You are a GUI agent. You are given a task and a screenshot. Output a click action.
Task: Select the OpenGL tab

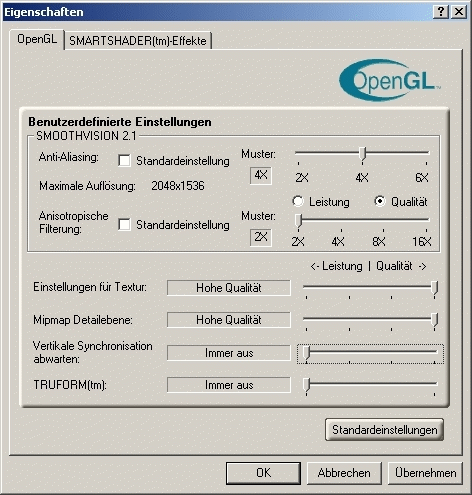pos(37,39)
